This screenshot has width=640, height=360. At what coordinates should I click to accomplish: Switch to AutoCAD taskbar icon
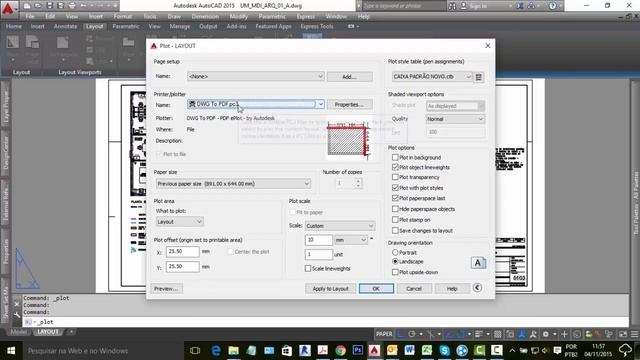click(x=374, y=351)
